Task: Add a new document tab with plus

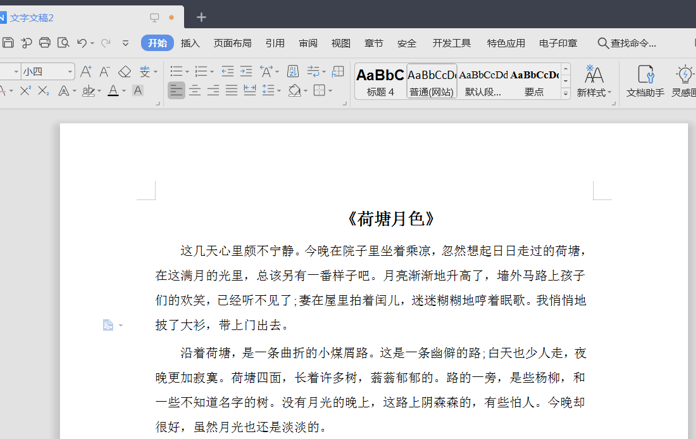Action: click(x=202, y=17)
